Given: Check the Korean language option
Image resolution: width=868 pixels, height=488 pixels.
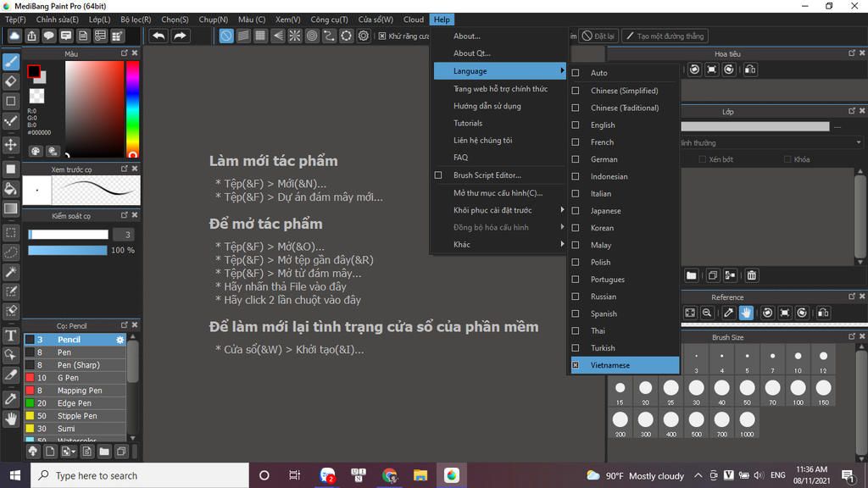Looking at the screenshot, I should point(576,228).
